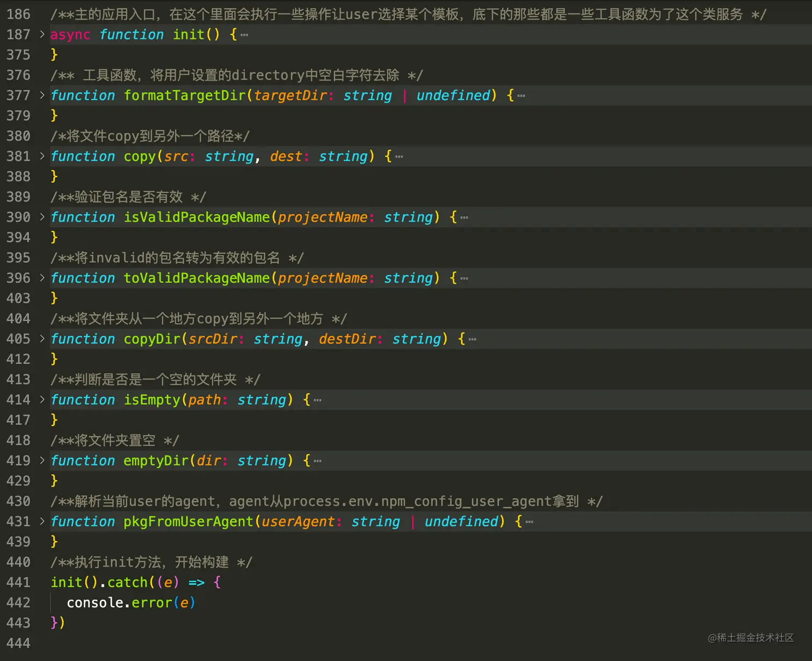Viewport: 812px width, 661px height.
Task: Click the fold ellipsis on the pkgFromUserAgent line
Action: pyautogui.click(x=529, y=522)
